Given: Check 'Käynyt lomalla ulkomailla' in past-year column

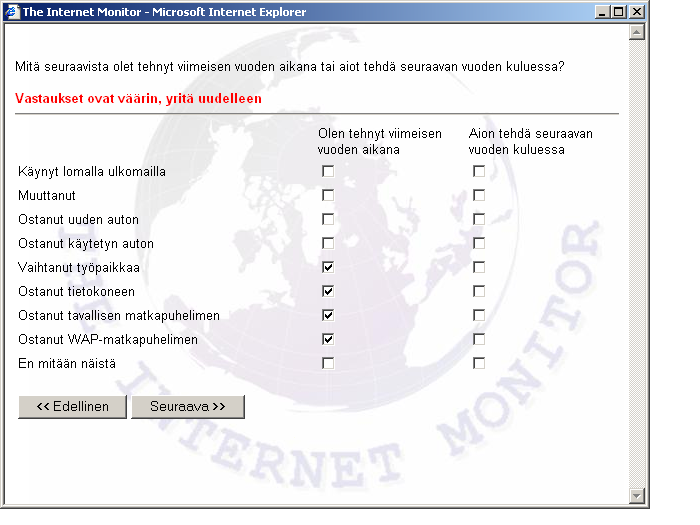Looking at the screenshot, I should pos(328,171).
